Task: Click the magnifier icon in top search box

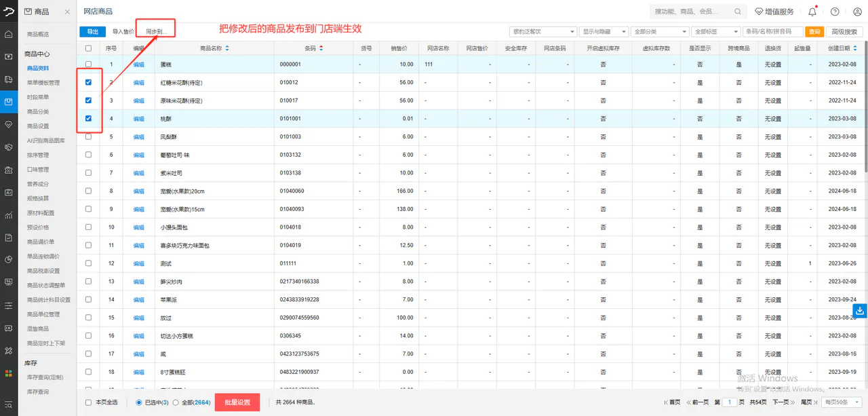Action: pyautogui.click(x=738, y=12)
